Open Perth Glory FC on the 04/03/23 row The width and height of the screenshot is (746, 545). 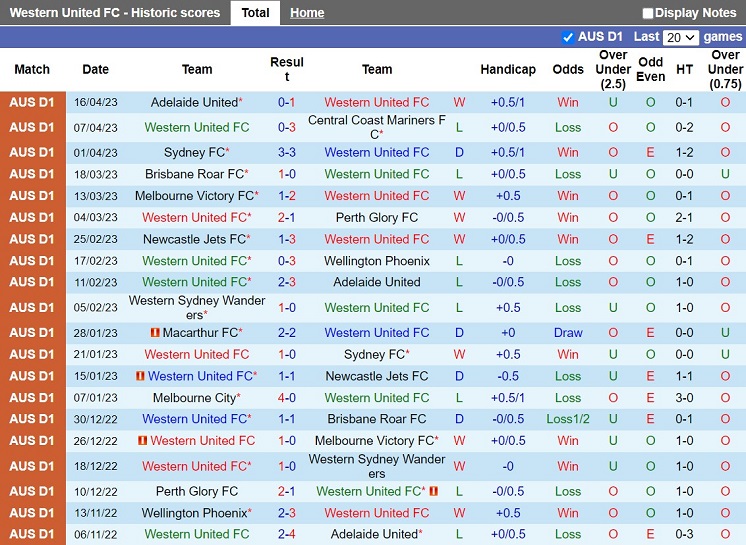(377, 217)
